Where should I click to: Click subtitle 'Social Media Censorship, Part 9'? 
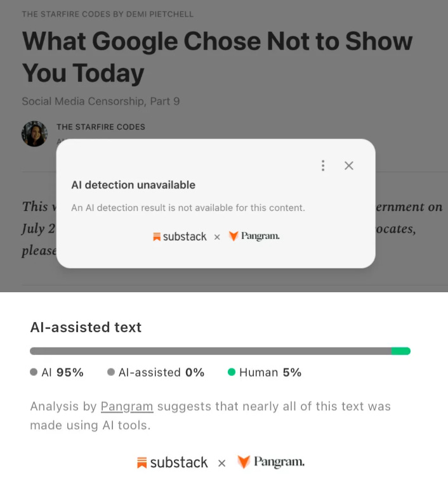pos(101,101)
